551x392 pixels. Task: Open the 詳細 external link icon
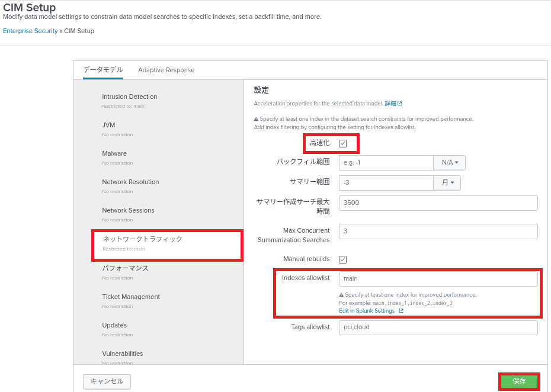pyautogui.click(x=400, y=104)
